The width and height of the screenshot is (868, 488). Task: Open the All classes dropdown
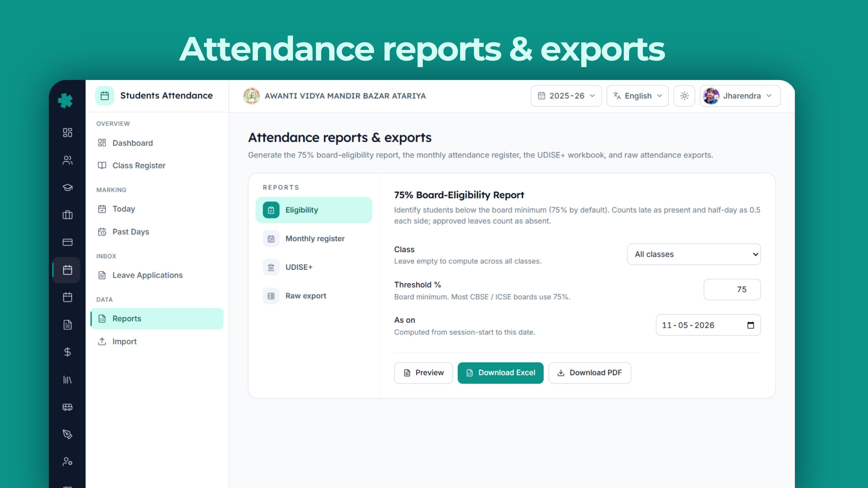tap(694, 254)
